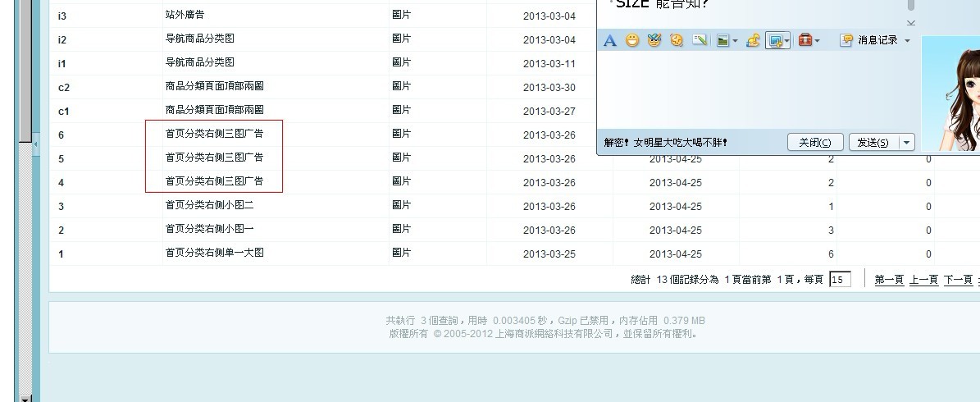This screenshot has width=980, height=402.
Task: Expand the 消息记录 dropdown arrow
Action: [x=908, y=41]
